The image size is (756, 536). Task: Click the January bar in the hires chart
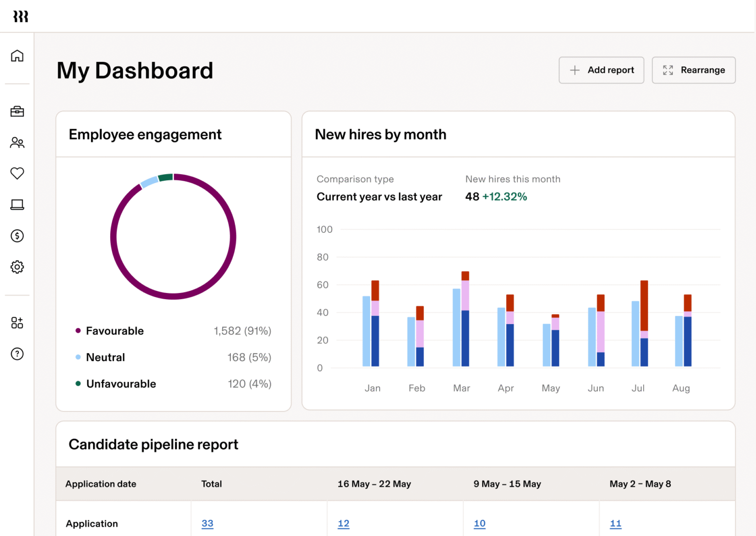pos(372,332)
